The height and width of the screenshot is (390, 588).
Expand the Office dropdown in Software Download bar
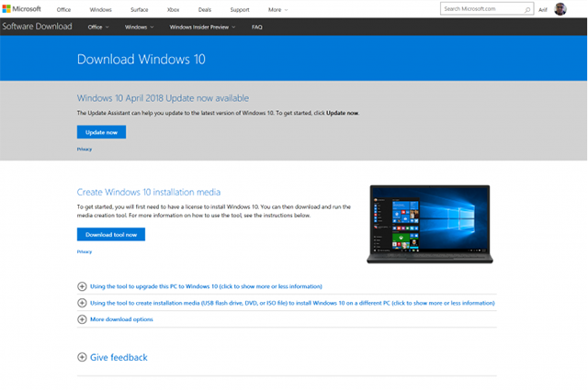pyautogui.click(x=98, y=27)
